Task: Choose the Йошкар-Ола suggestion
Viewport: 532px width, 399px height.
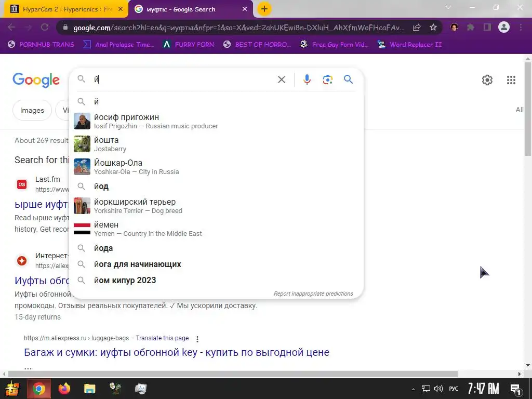Action: 216,167
